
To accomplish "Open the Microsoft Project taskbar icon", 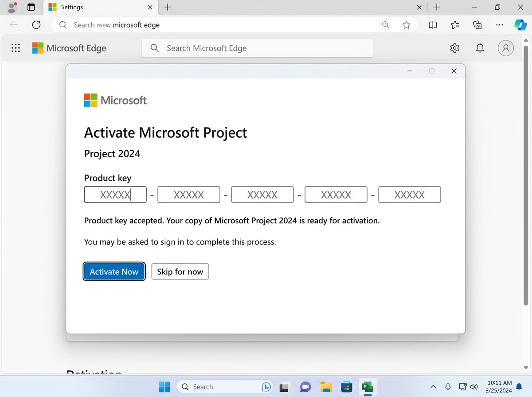I will coord(367,387).
